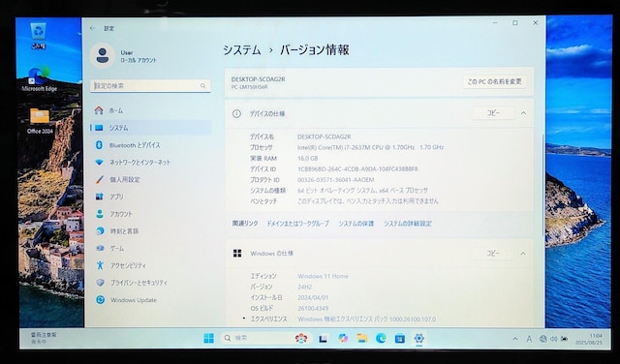620x364 pixels.
Task: Open Microsoft Edge from the taskbar
Action: [381, 338]
